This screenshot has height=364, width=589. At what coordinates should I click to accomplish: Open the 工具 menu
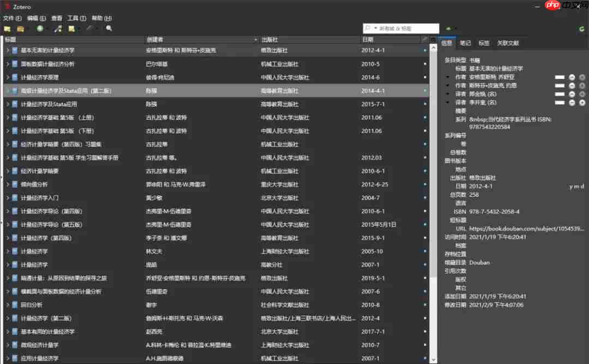(x=76, y=18)
